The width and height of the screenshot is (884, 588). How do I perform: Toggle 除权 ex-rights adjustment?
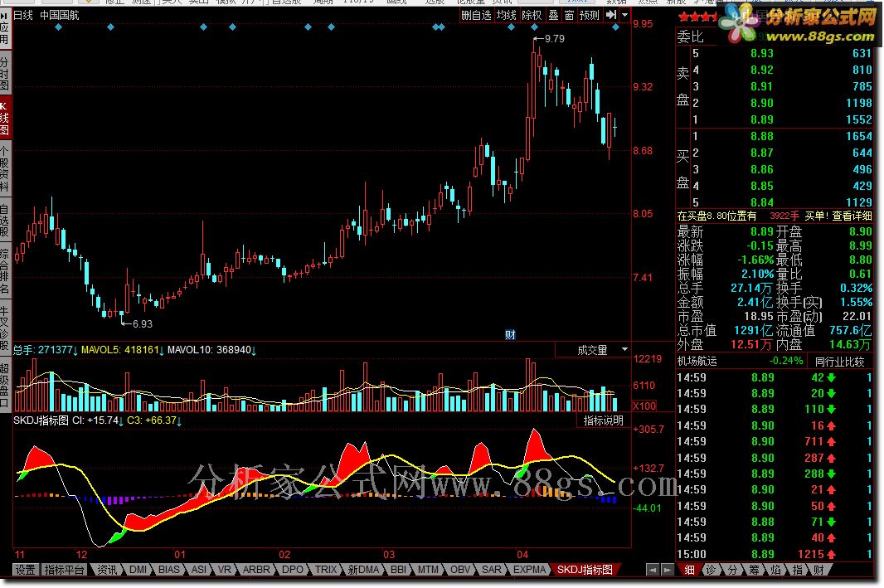532,15
